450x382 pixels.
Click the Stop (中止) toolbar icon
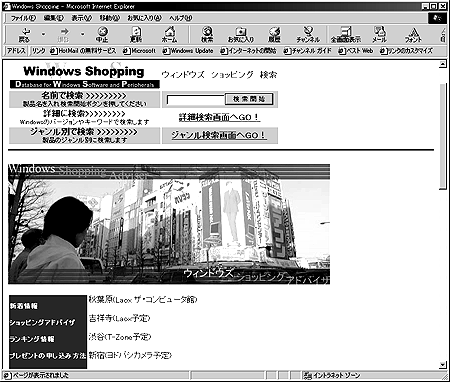click(102, 35)
